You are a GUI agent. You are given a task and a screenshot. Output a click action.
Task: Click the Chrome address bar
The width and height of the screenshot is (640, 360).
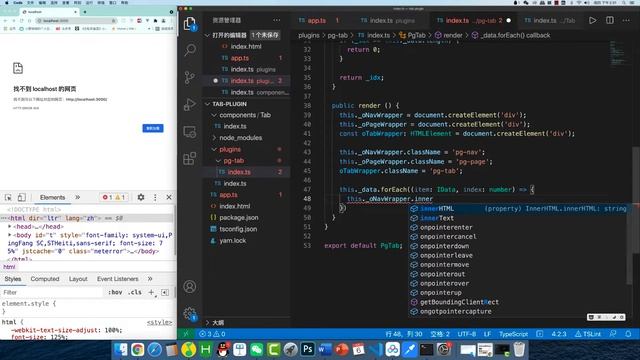[76, 20]
